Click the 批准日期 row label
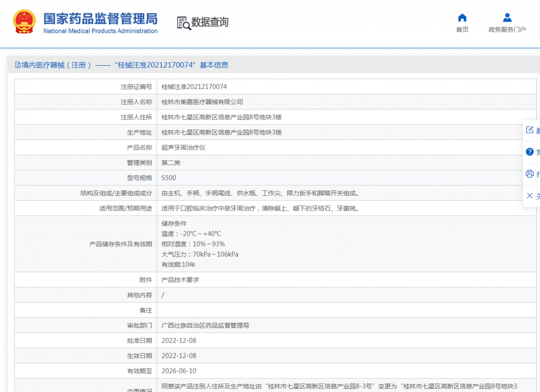The width and height of the screenshot is (540, 392). (x=139, y=340)
